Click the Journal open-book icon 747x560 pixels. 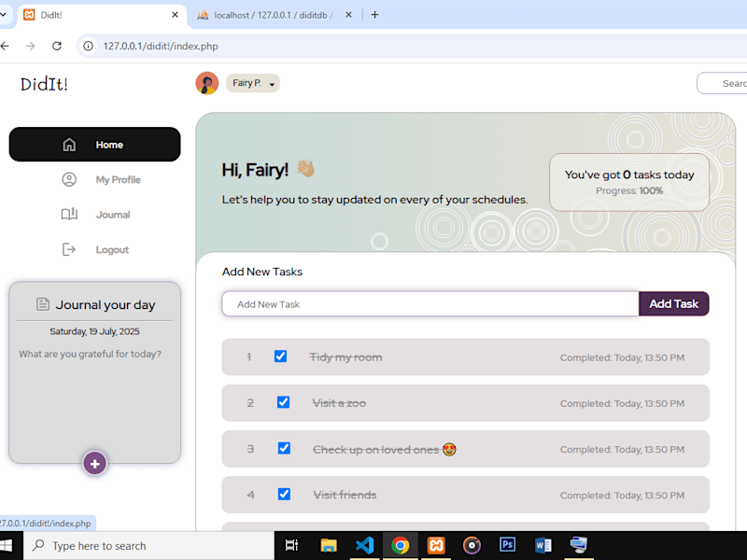pos(69,215)
